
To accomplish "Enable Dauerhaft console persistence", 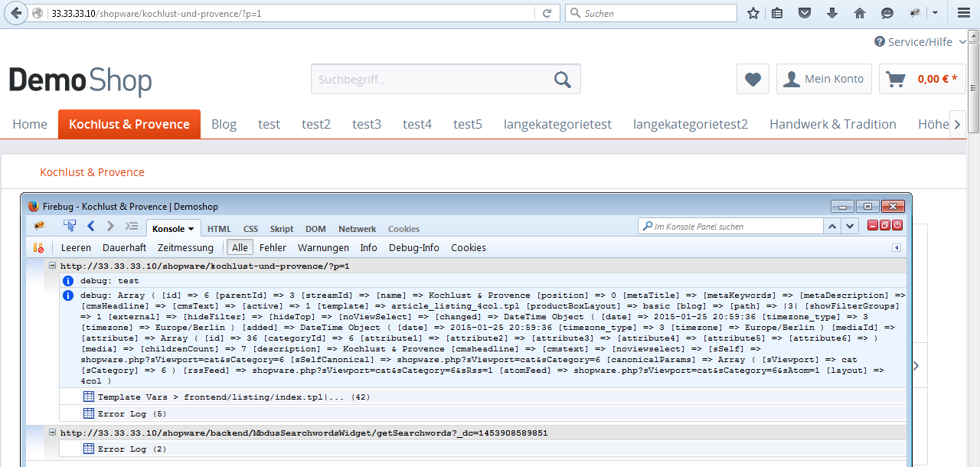I will (124, 248).
